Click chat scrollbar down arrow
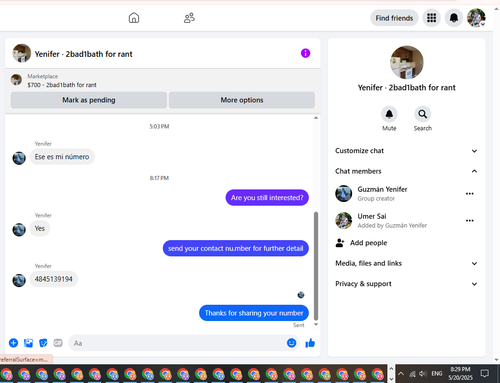The width and height of the screenshot is (500, 383). pyautogui.click(x=316, y=324)
